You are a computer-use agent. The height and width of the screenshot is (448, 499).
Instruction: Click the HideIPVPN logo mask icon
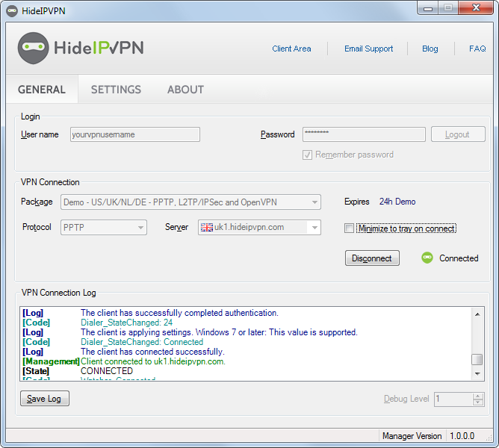pyautogui.click(x=33, y=48)
